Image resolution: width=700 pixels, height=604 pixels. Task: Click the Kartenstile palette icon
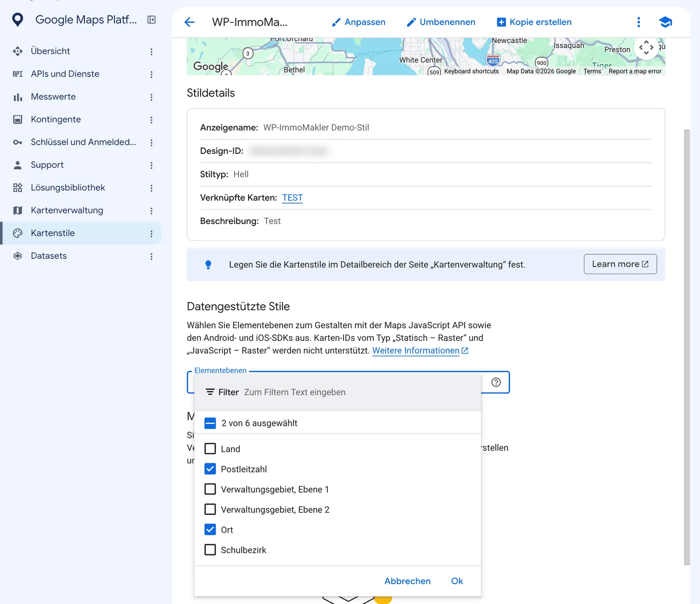click(x=17, y=233)
